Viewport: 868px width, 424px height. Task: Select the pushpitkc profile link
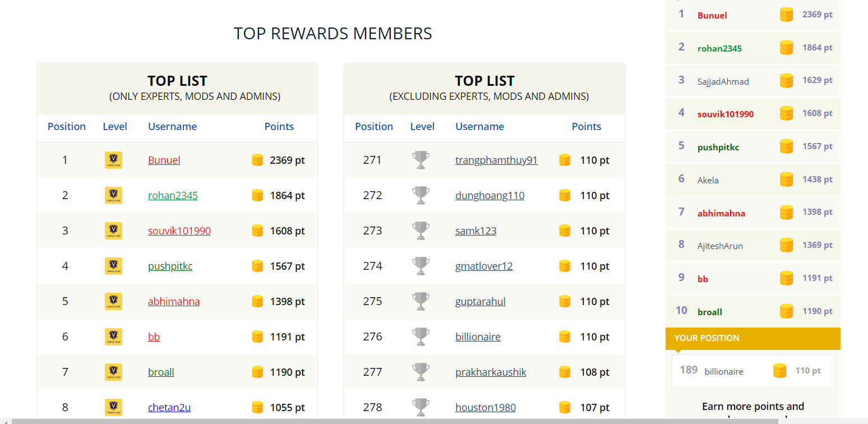click(170, 266)
